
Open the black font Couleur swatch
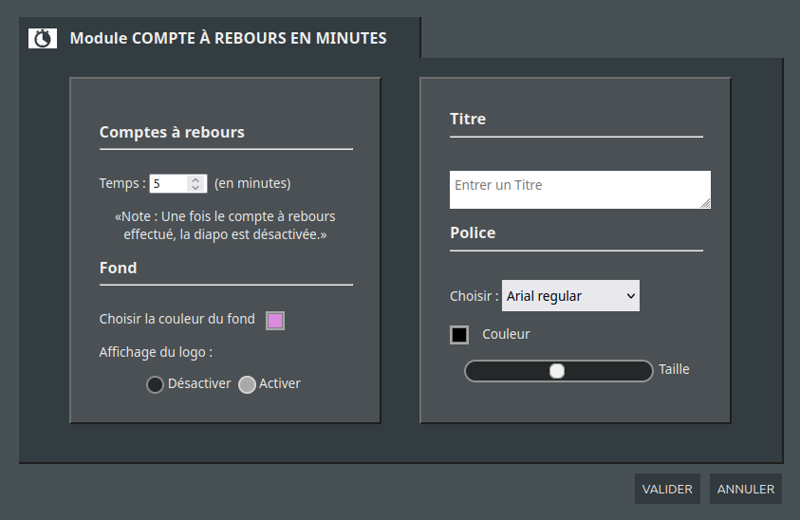459,335
